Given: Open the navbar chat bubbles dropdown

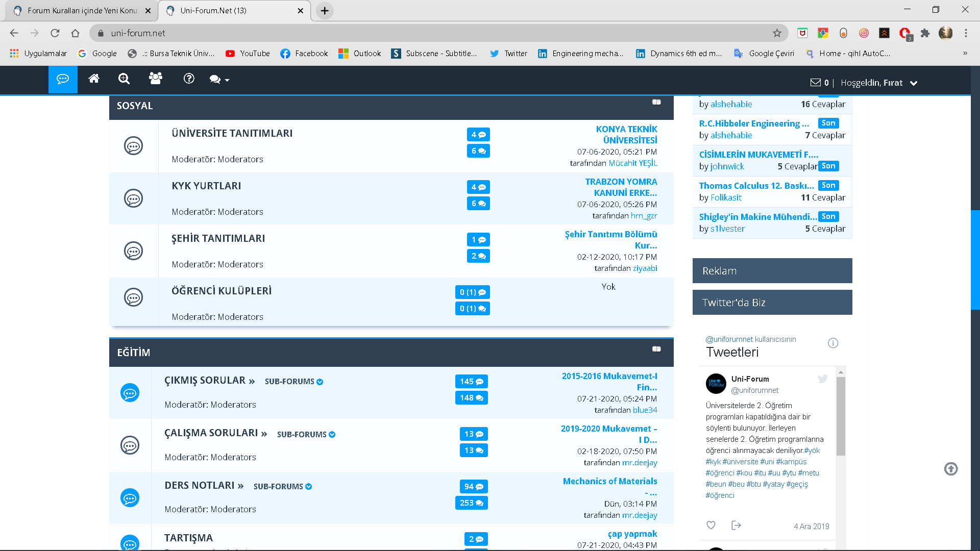Looking at the screenshot, I should (219, 80).
